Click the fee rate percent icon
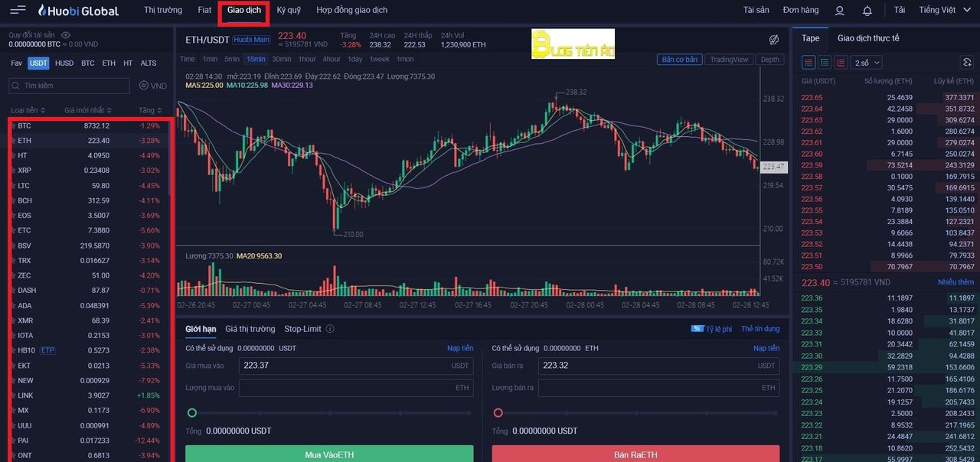The image size is (980, 462). 697,329
